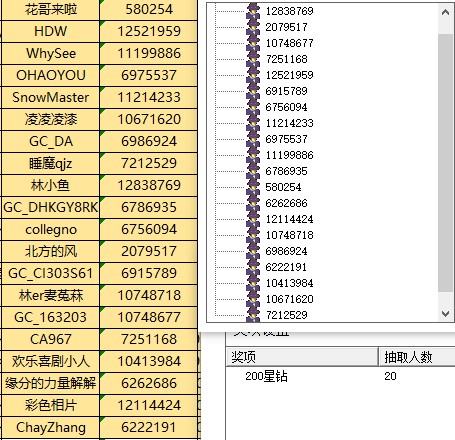
Task: Select spreadsheet cell 睡魔qjz
Action: click(x=51, y=163)
